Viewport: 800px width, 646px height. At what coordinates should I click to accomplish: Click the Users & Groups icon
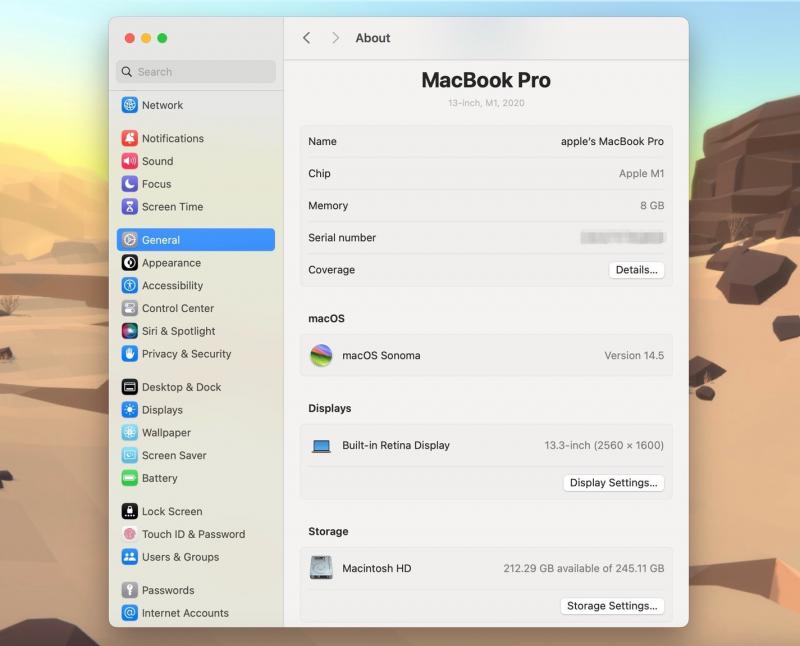130,557
